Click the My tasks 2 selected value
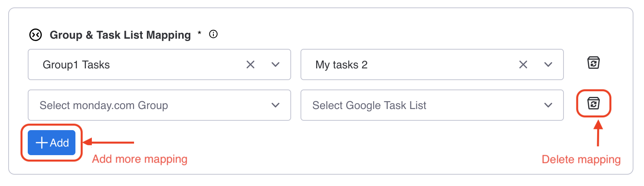The height and width of the screenshot is (186, 644). click(x=342, y=64)
